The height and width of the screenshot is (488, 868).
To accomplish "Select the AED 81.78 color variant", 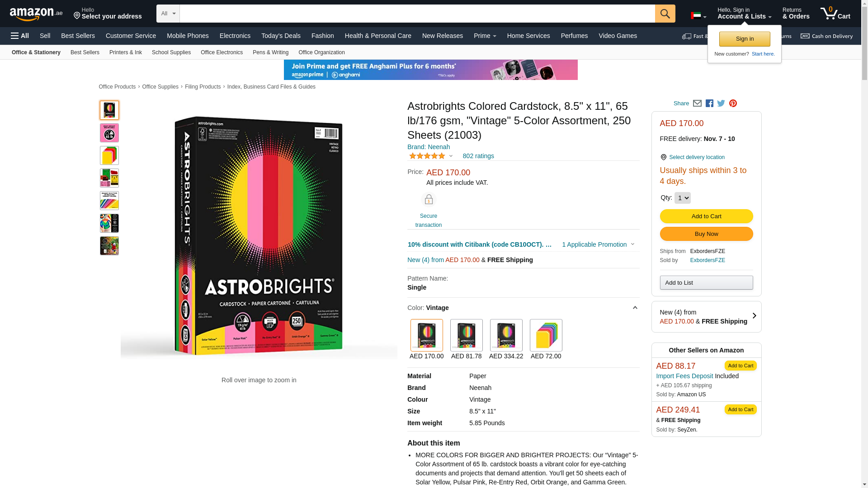I will coord(466,339).
